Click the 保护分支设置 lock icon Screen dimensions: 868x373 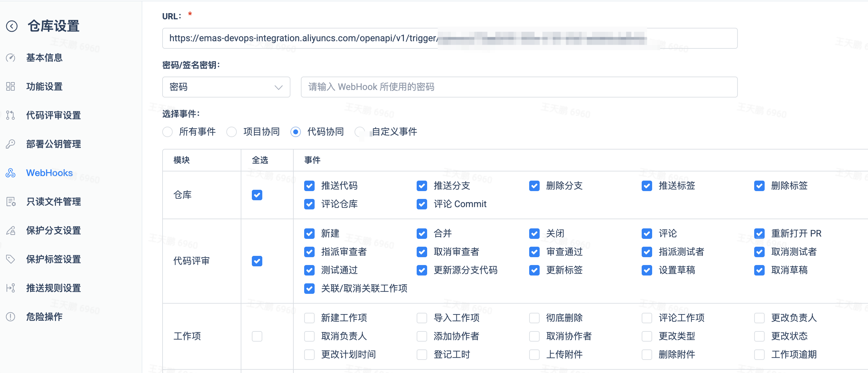tap(10, 230)
